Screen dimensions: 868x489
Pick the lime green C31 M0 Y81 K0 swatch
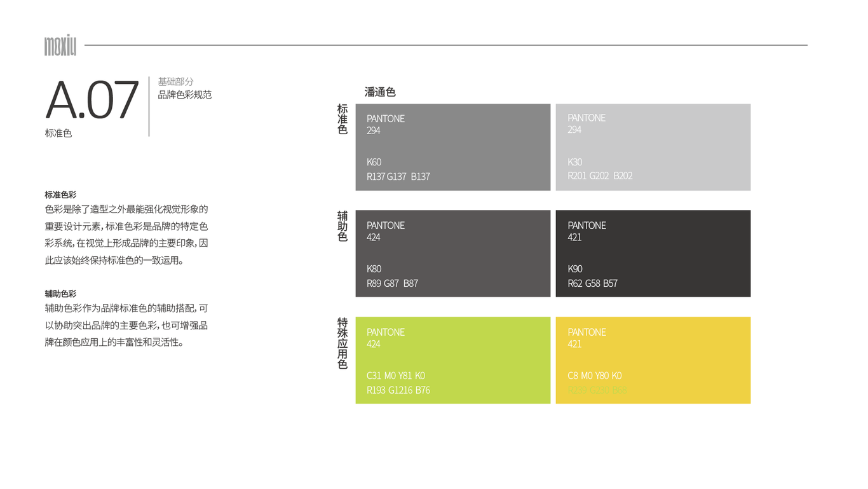click(x=453, y=360)
